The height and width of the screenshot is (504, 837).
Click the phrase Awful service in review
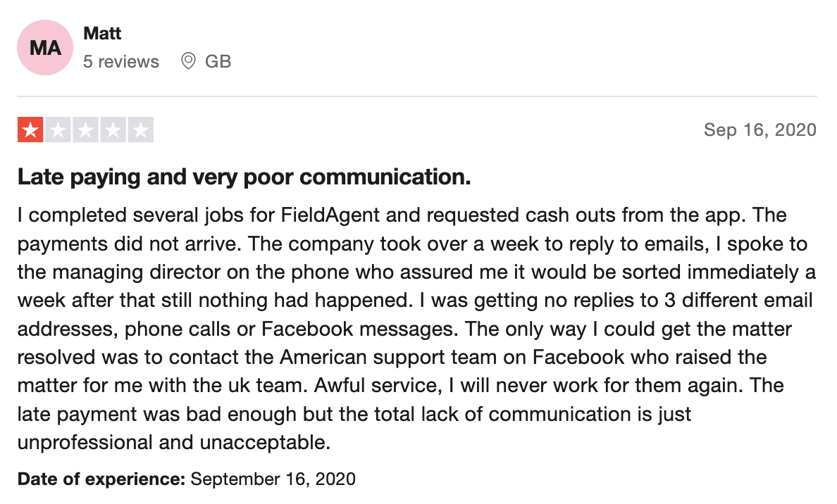[x=378, y=385]
